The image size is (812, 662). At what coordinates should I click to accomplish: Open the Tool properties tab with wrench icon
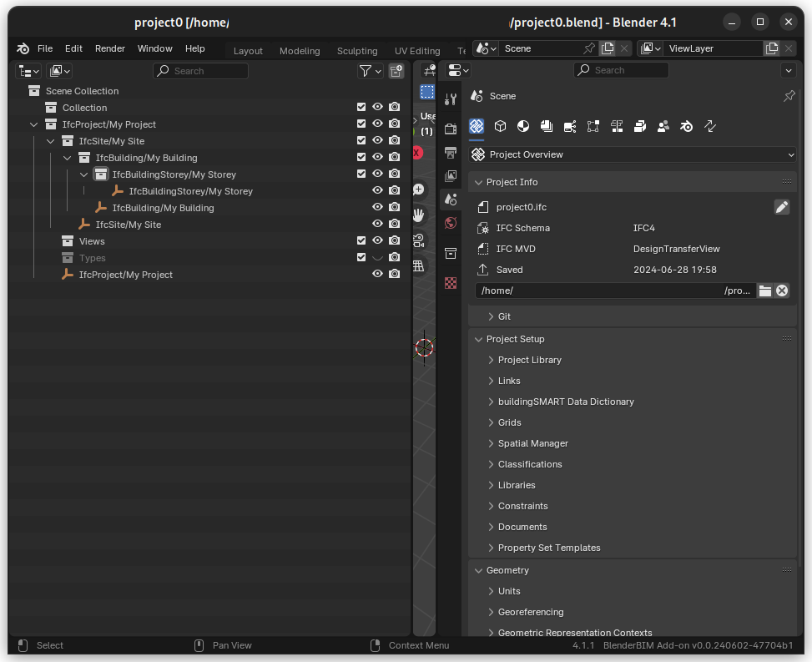(x=451, y=99)
